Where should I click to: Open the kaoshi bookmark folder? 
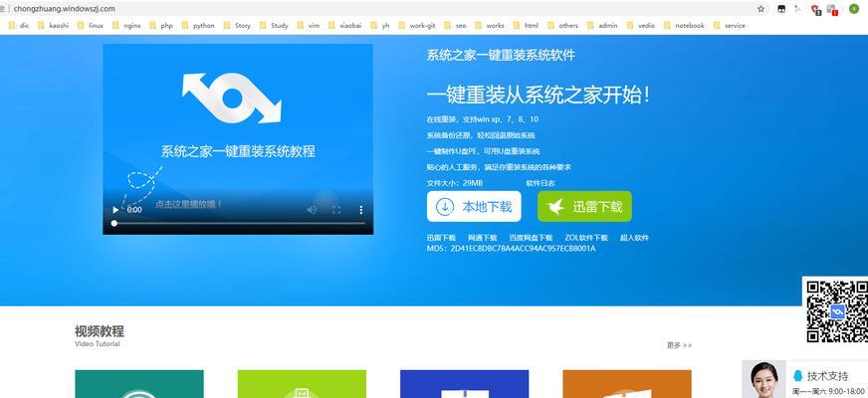click(53, 26)
